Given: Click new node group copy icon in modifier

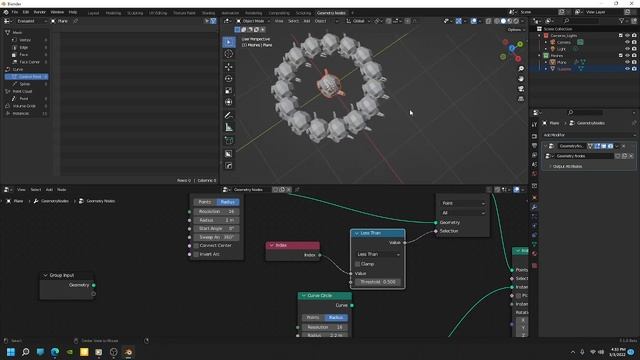Looking at the screenshot, I should [x=624, y=156].
